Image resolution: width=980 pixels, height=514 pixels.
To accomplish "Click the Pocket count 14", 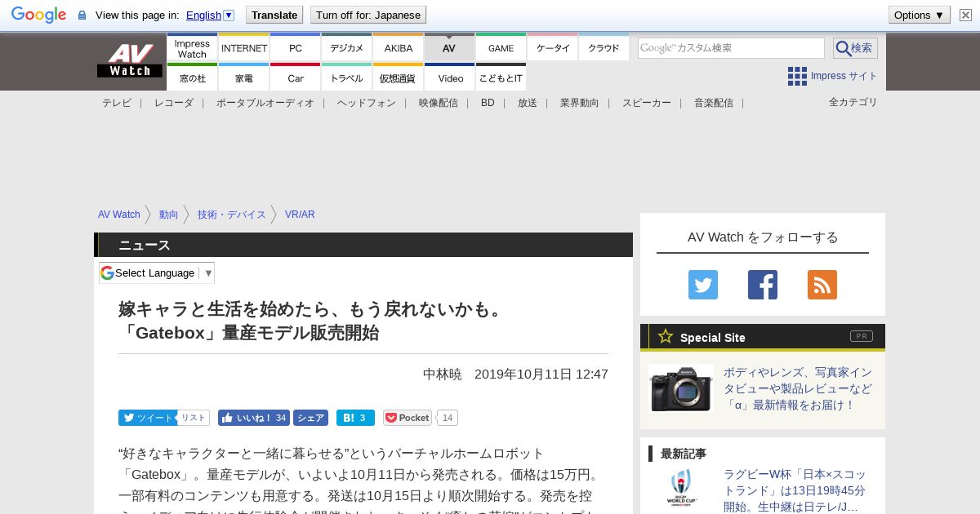I will click(x=448, y=418).
